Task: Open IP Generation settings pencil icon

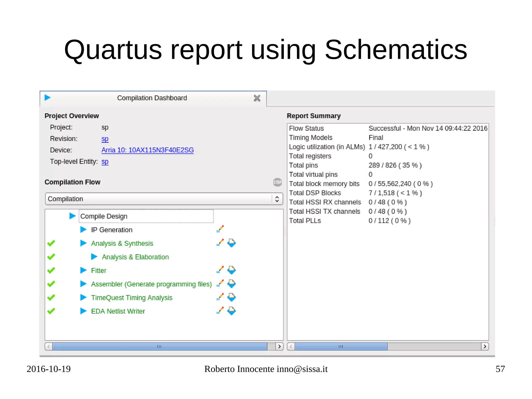Action: [x=220, y=229]
